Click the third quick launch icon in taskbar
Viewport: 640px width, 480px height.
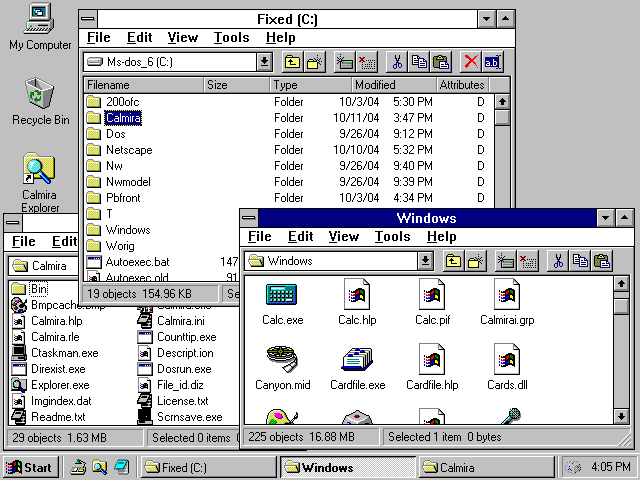tap(121, 467)
